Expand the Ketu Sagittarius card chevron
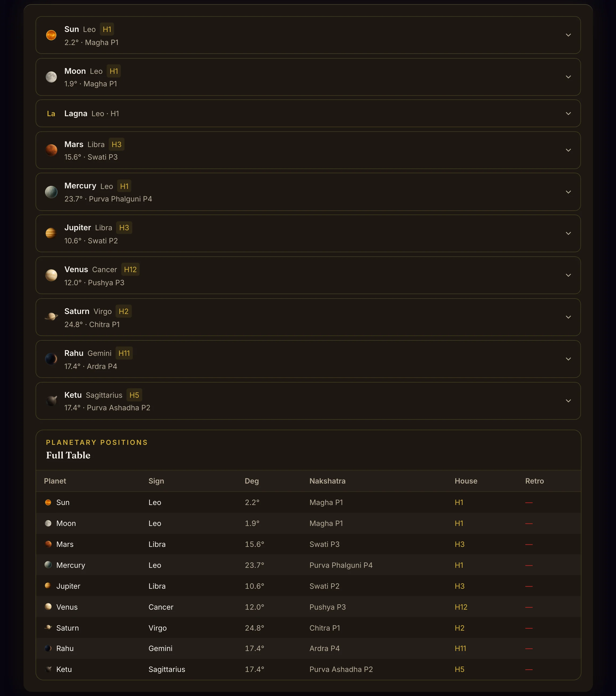Screen dimensions: 616x696 (568, 401)
